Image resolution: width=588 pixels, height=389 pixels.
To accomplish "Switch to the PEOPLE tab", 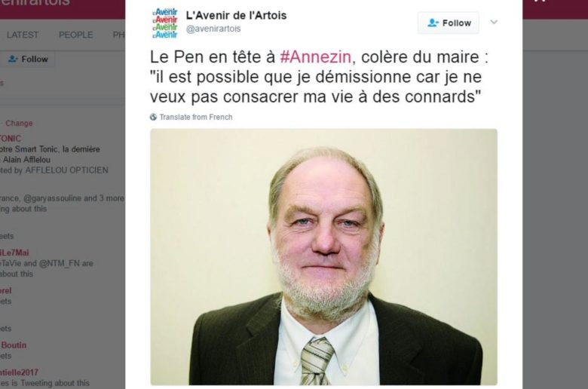I will 75,35.
